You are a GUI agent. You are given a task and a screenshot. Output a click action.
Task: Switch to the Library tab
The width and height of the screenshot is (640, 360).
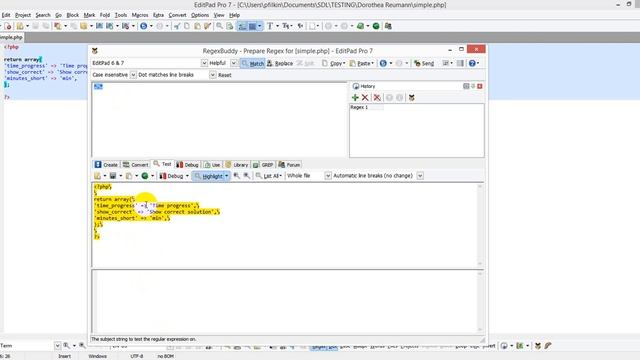click(237, 165)
